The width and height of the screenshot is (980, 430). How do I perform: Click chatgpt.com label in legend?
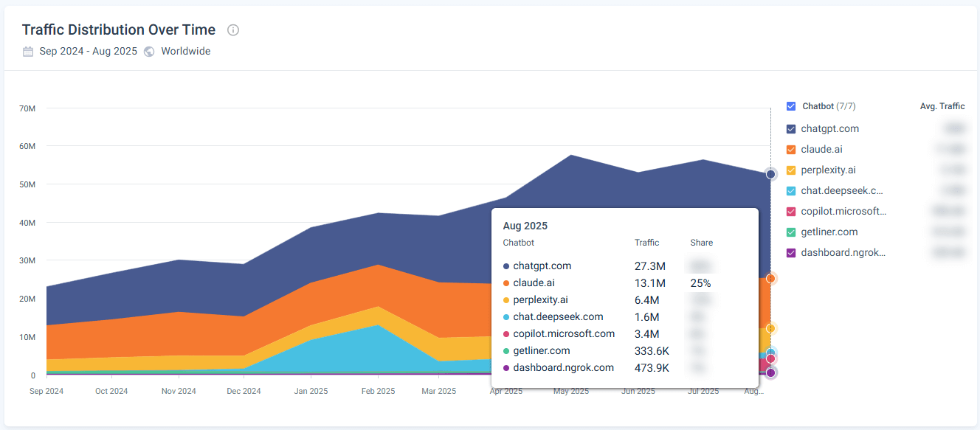click(830, 129)
